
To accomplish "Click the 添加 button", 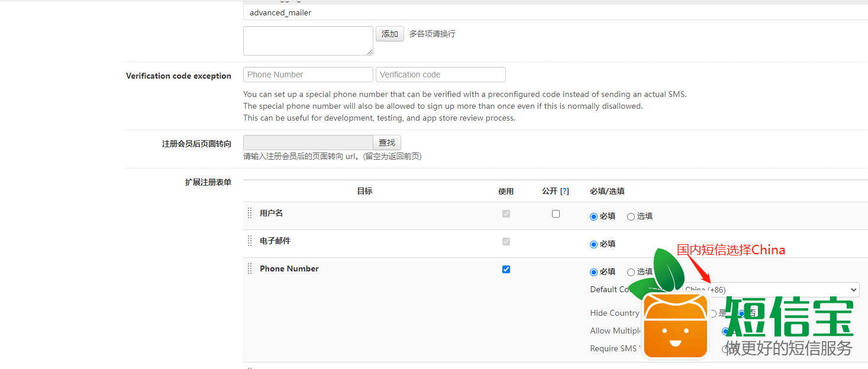I will click(390, 34).
